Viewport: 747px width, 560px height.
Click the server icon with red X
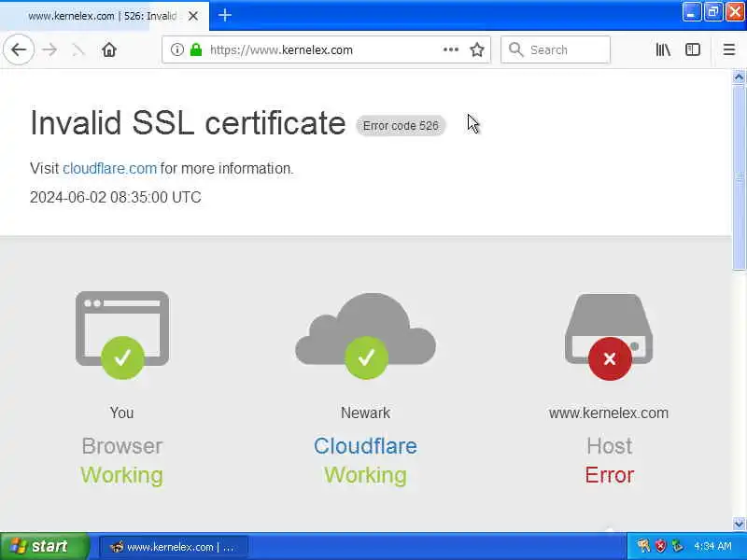(609, 337)
